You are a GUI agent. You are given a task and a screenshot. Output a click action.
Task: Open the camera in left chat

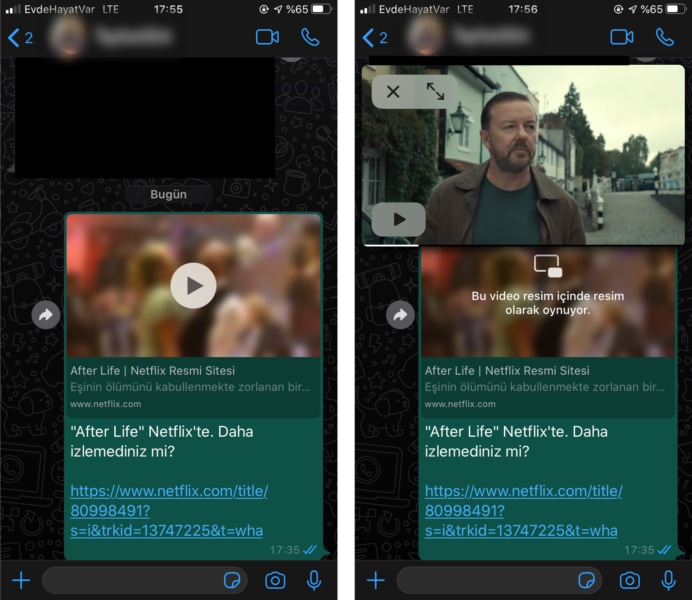(275, 580)
